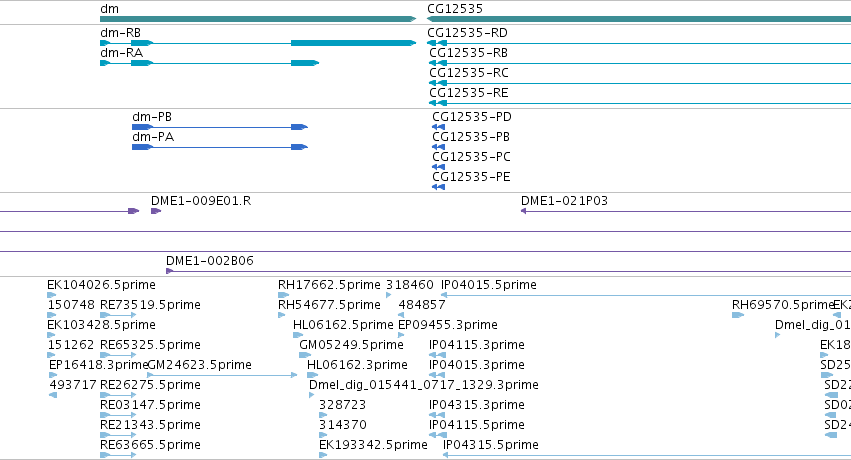This screenshot has height=460, width=851.
Task: Select RE26275.5prime EST label
Action: [x=150, y=385]
